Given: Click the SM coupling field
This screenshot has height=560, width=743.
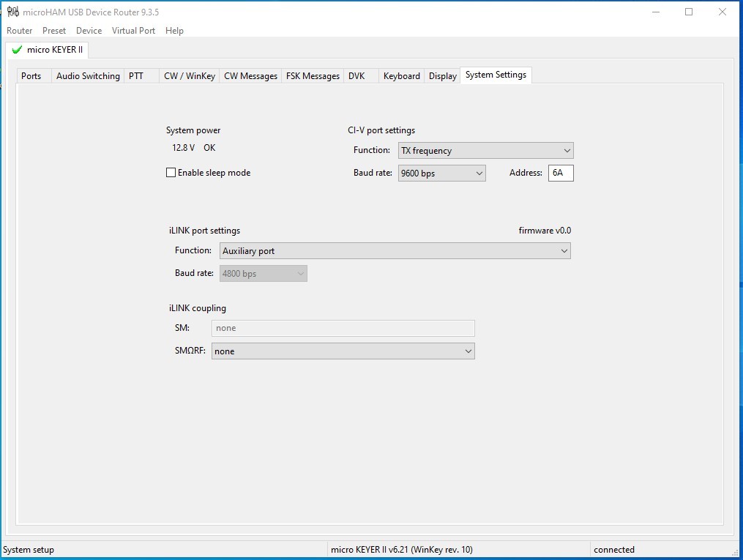Looking at the screenshot, I should tap(343, 329).
